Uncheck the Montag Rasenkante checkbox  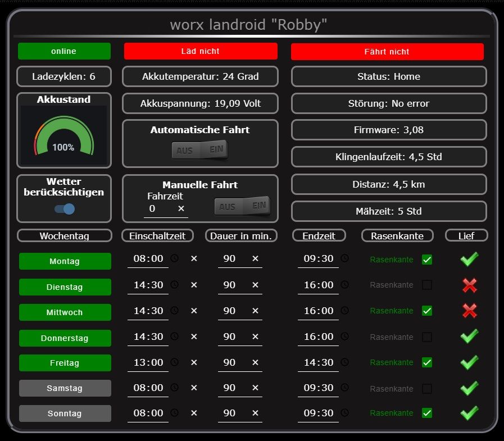pos(427,260)
